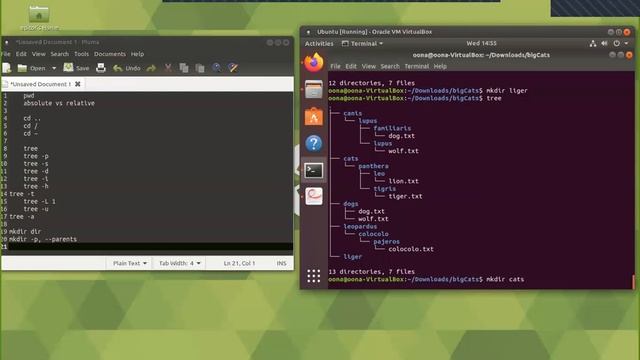Open Pluma's Edit menu
The height and width of the screenshot is (360, 640).
click(21, 54)
